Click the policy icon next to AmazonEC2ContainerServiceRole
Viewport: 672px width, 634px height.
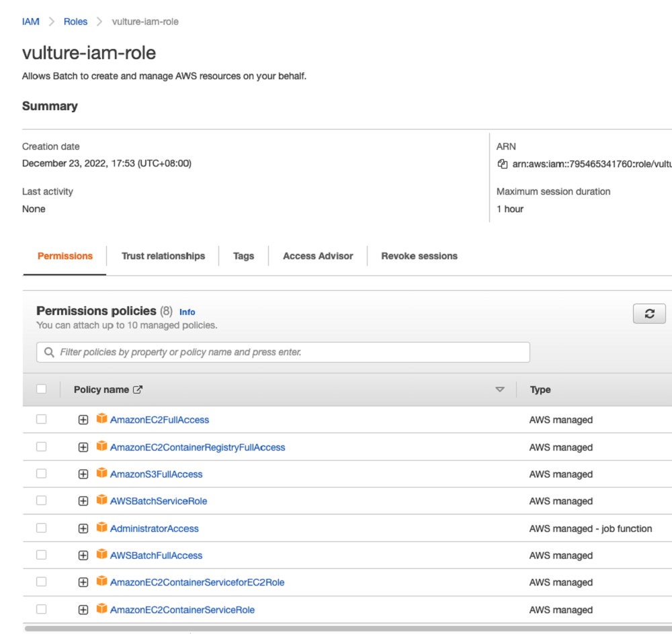pyautogui.click(x=101, y=608)
